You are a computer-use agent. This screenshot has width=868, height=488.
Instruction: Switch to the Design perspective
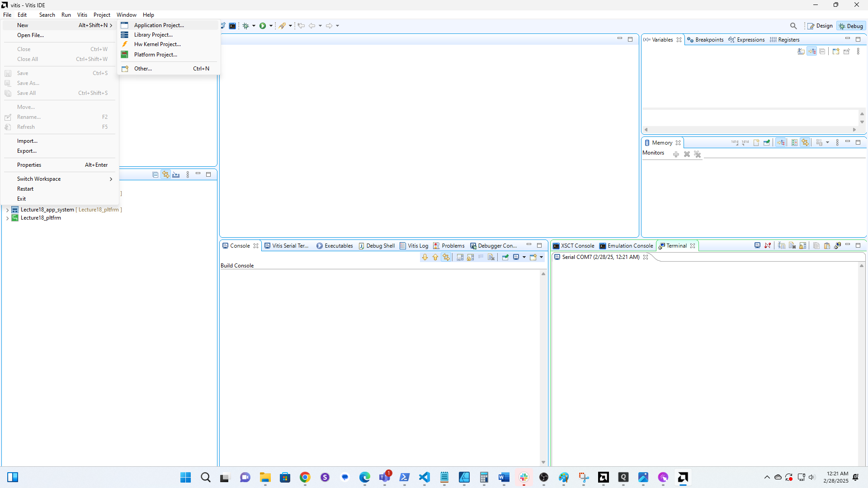[820, 26]
